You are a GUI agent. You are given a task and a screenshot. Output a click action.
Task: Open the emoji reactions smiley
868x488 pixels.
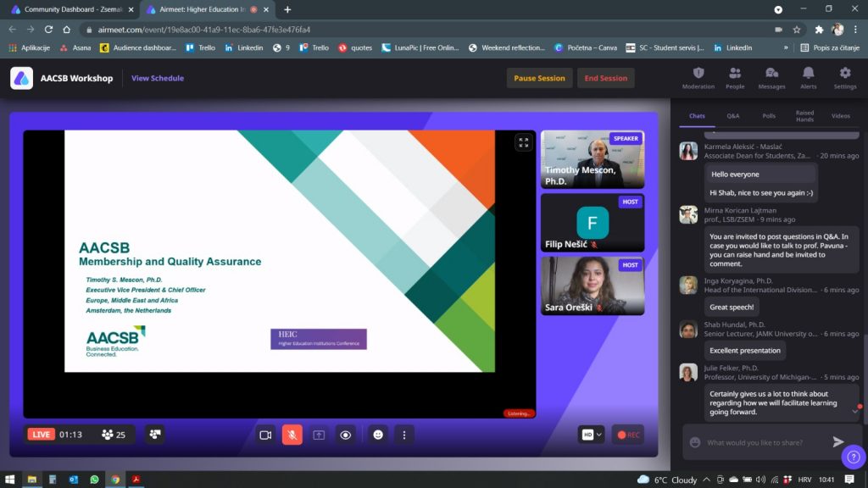point(378,435)
